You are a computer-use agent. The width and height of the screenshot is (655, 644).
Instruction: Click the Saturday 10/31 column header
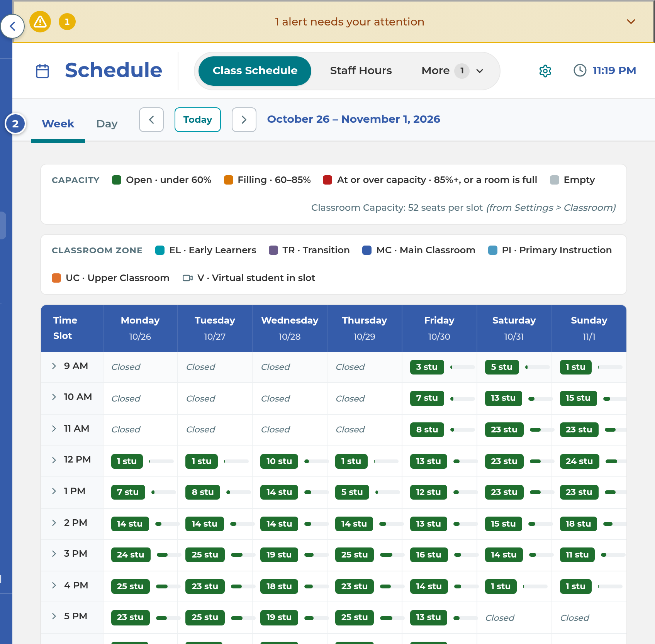pos(514,328)
